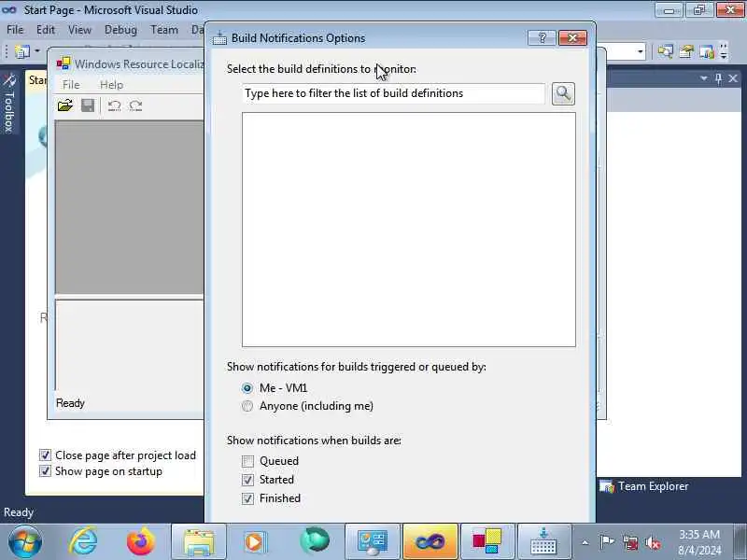This screenshot has height=560, width=747.
Task: Click the Save disk icon in Resource Localizer
Action: pyautogui.click(x=88, y=105)
